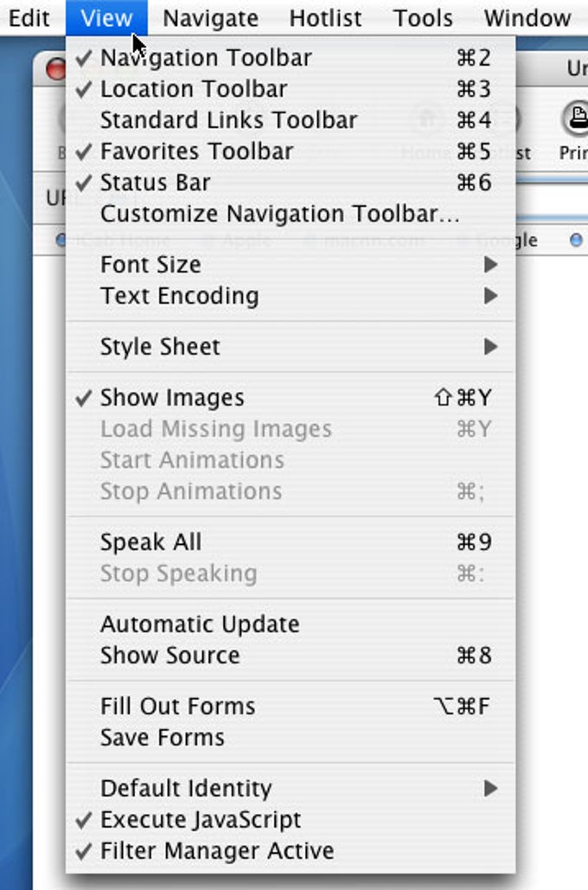Viewport: 588px width, 890px height.
Task: Toggle Location Toolbar visibility
Action: (291, 89)
